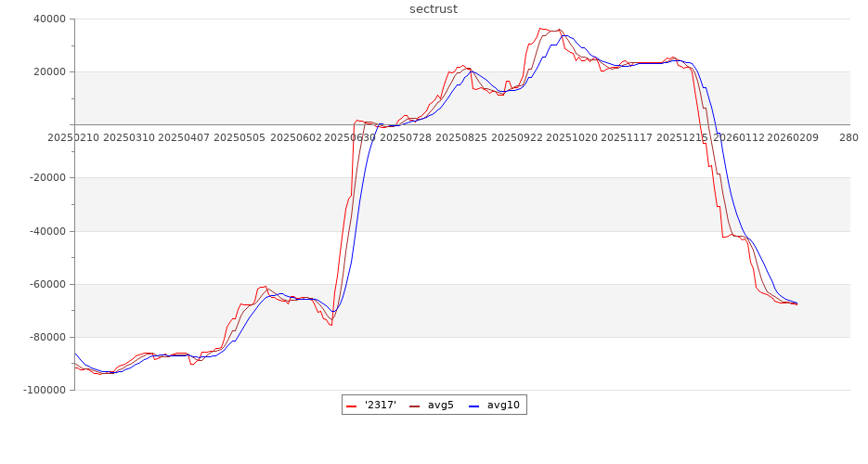Click the 20250407 date label
The height and width of the screenshot is (464, 868).
click(x=184, y=137)
